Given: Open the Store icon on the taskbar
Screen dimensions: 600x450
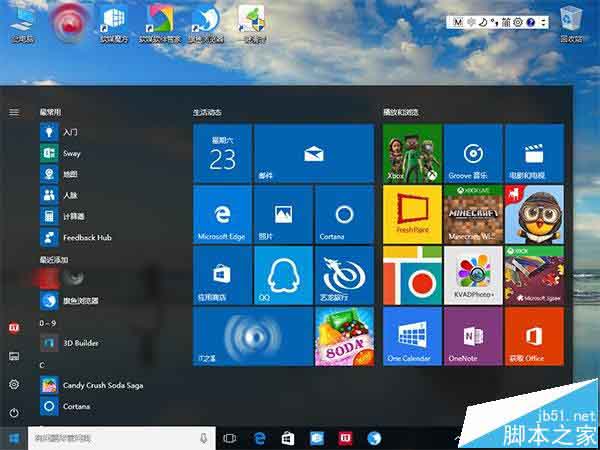Looking at the screenshot, I should pos(288,438).
